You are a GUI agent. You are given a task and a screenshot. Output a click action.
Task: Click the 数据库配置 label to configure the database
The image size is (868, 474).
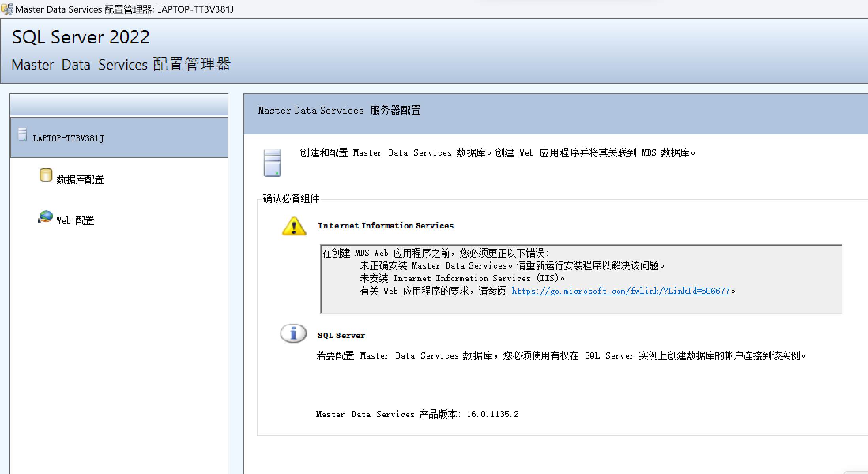[x=80, y=180]
